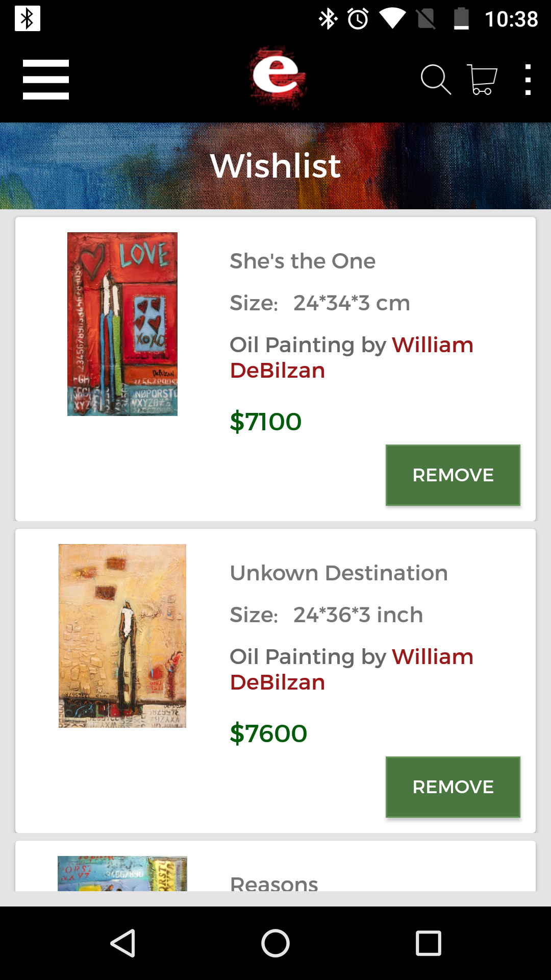
Task: Remove She's the One from wishlist
Action: tap(453, 475)
